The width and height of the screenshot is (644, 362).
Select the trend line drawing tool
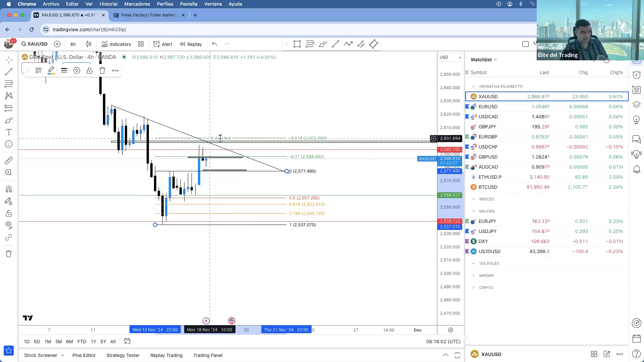click(9, 72)
